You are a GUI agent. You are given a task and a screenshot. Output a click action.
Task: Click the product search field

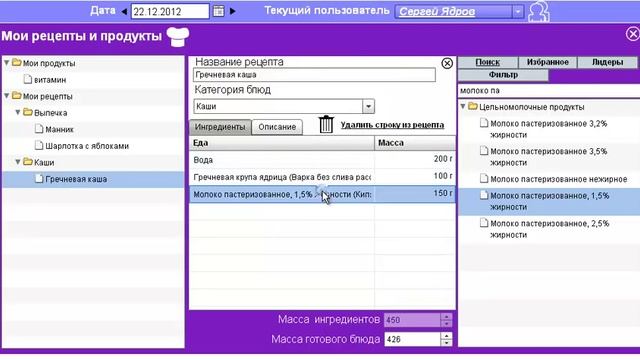[x=549, y=91]
